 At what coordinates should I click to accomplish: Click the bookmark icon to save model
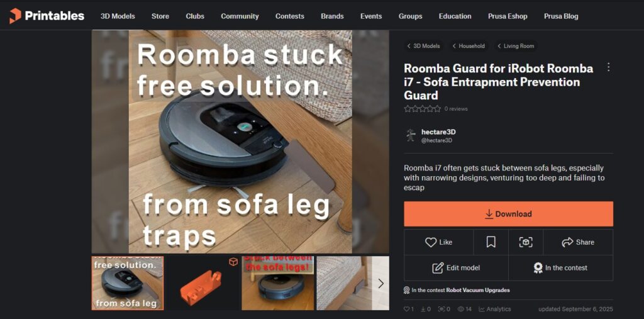pyautogui.click(x=491, y=242)
